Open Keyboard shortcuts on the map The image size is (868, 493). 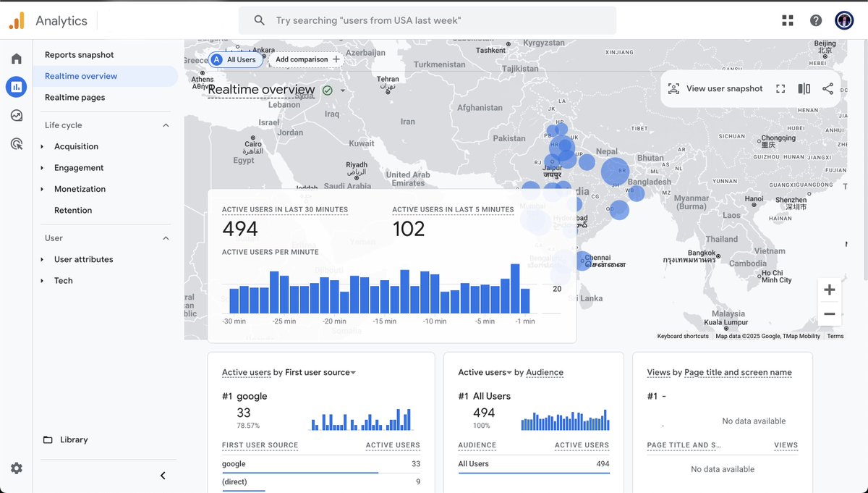tap(683, 336)
